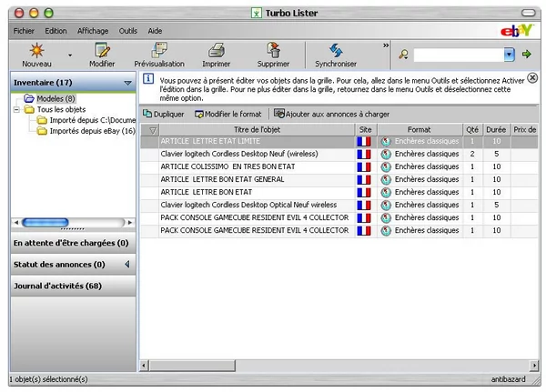
Task: Close the information banner
Action: tap(532, 78)
